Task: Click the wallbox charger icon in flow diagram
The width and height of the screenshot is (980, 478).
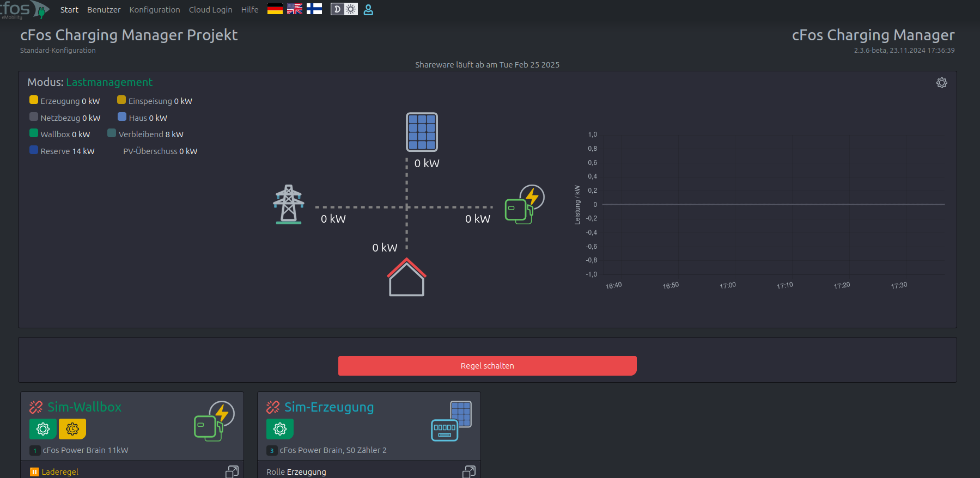Action: click(525, 205)
